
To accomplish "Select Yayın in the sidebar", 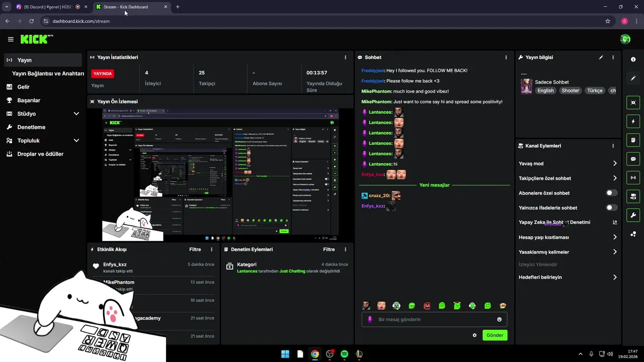I will coord(42,60).
